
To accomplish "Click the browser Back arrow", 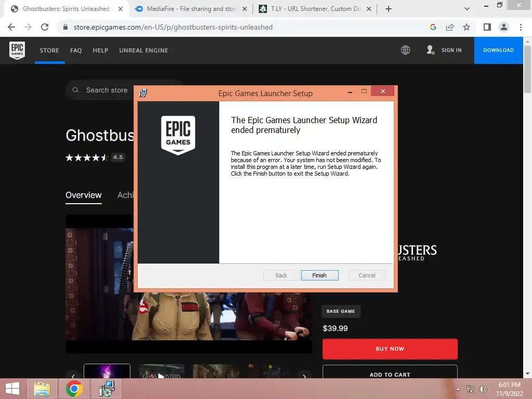I will click(x=11, y=27).
